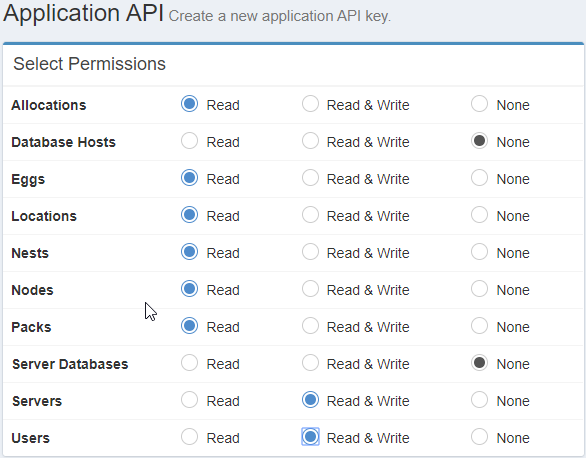Set Packs permission to None

[479, 326]
